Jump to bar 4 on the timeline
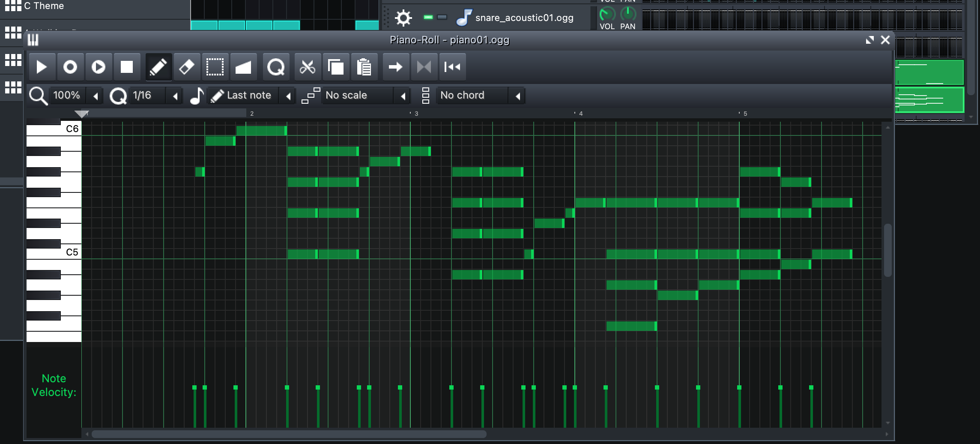Viewport: 980px width, 444px height. pyautogui.click(x=580, y=114)
